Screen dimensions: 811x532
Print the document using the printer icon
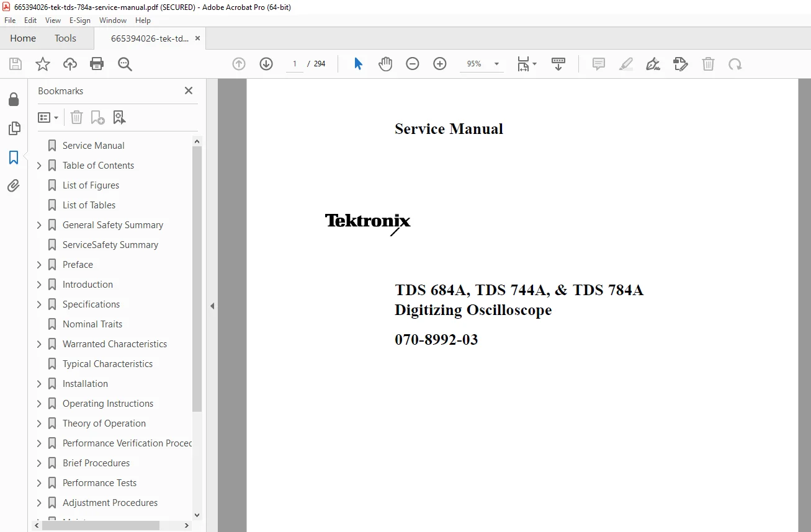(x=97, y=64)
